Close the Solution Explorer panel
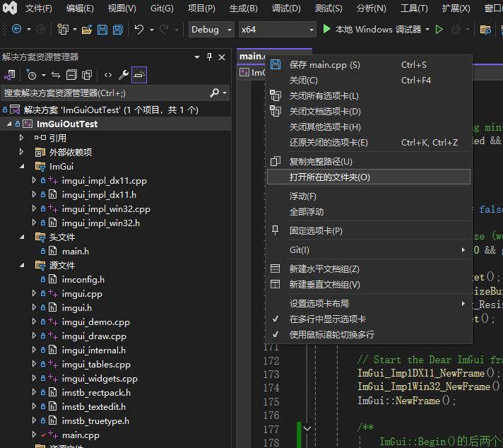 click(222, 57)
